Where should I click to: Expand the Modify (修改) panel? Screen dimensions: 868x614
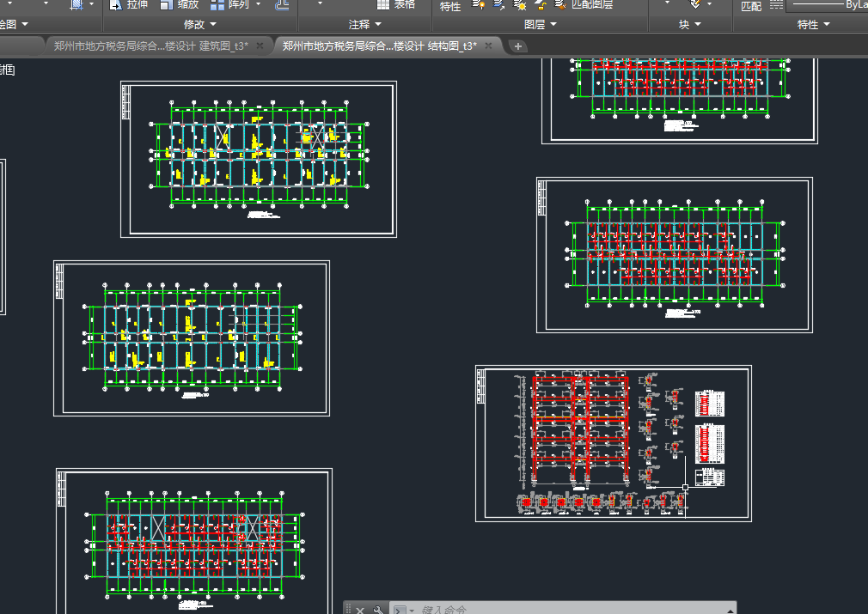[x=200, y=24]
